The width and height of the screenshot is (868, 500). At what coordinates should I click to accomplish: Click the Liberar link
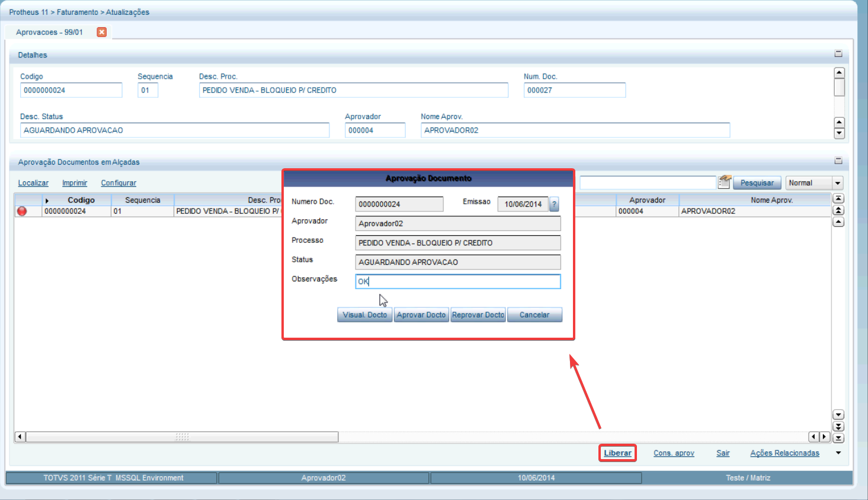617,453
